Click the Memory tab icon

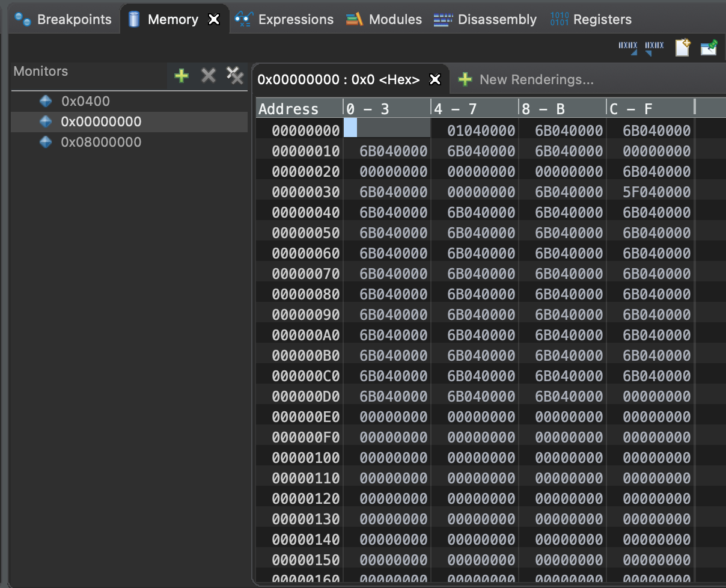coord(134,19)
